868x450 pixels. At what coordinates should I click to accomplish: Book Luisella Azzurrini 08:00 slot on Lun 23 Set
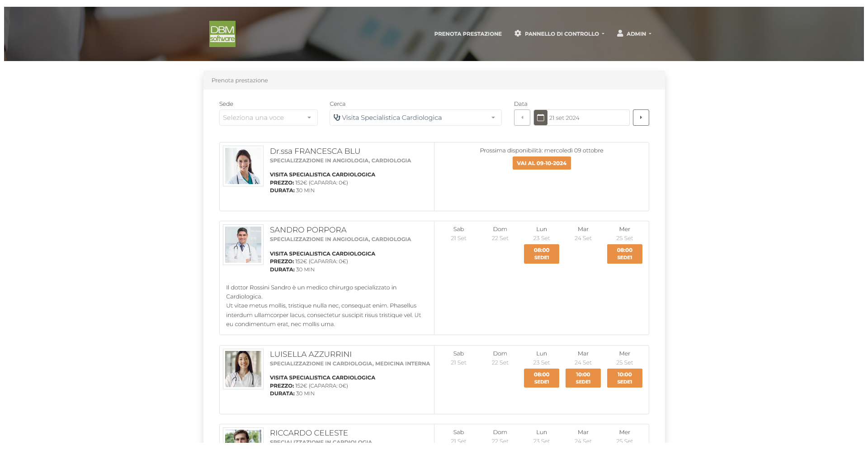coord(542,378)
